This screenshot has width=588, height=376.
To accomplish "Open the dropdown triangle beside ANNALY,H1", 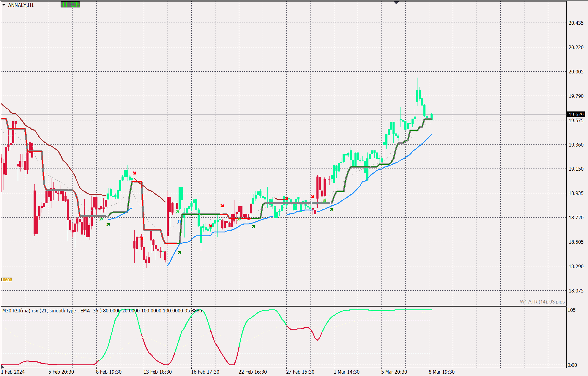I will (x=4, y=5).
